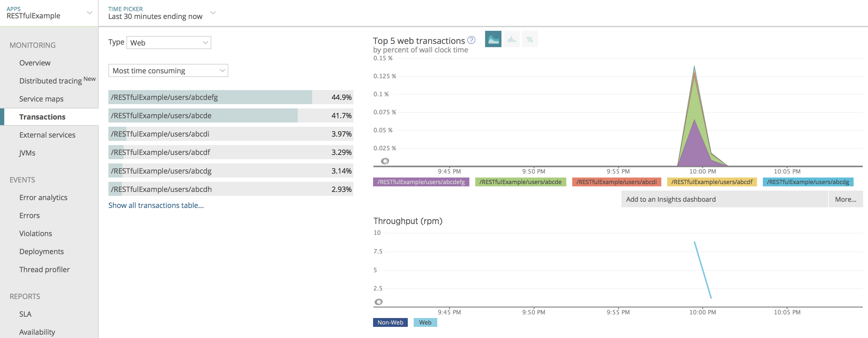
Task: Open help for Top 5 web transactions
Action: point(471,40)
